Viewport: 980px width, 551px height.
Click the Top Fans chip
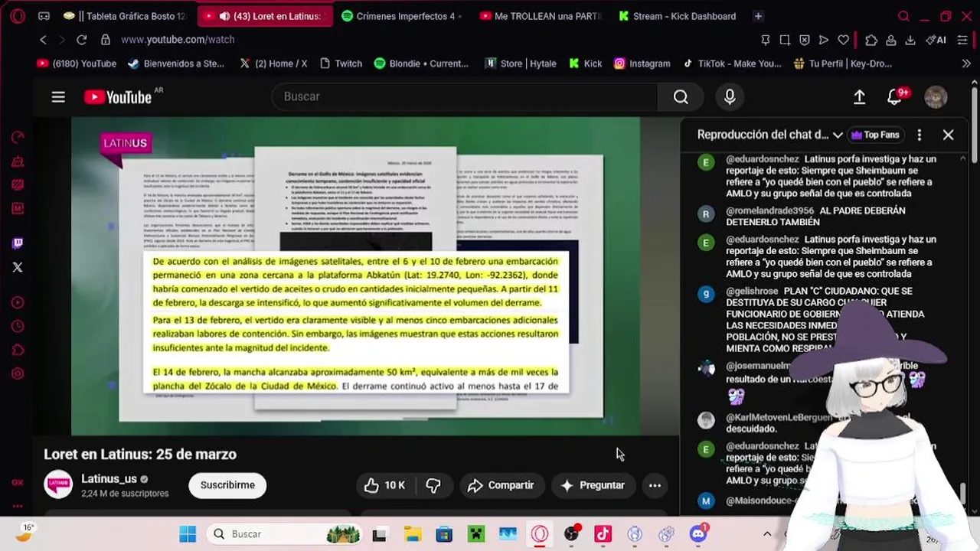875,135
